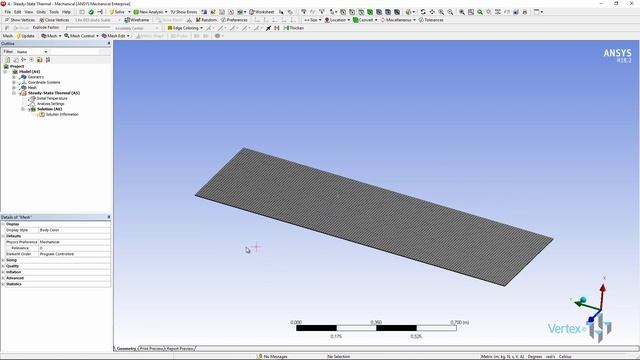Select the Face selection filter icon
The image size is (640, 360).
361,12
